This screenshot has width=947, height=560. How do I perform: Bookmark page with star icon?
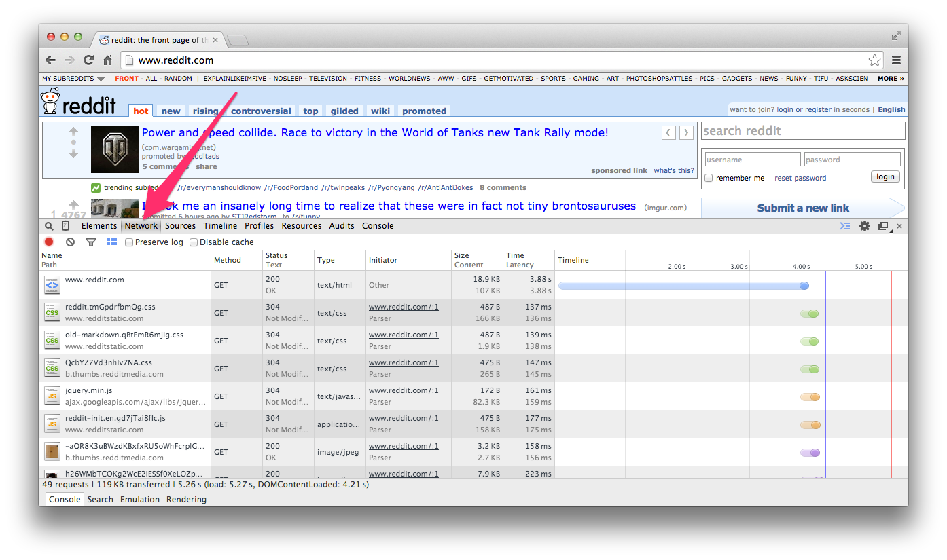[x=874, y=60]
